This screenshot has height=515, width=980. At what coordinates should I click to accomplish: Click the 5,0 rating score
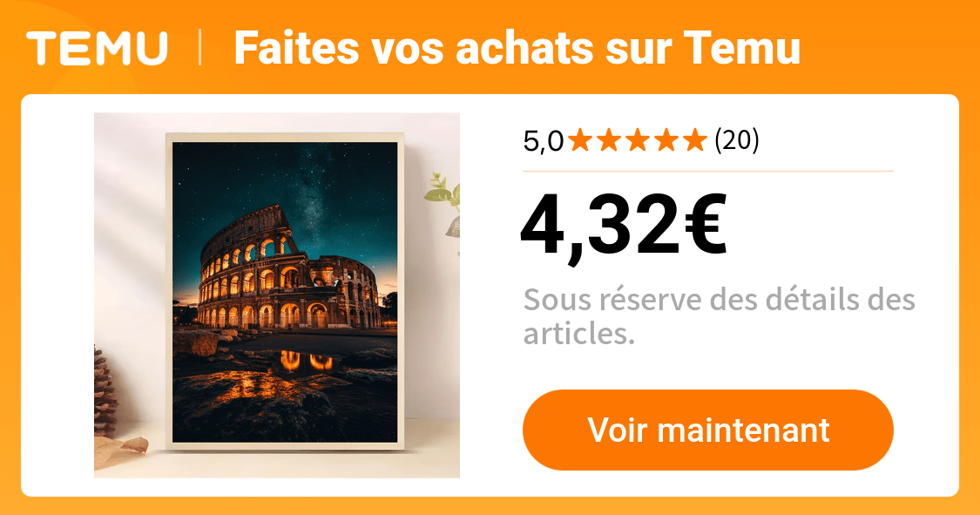tap(543, 141)
